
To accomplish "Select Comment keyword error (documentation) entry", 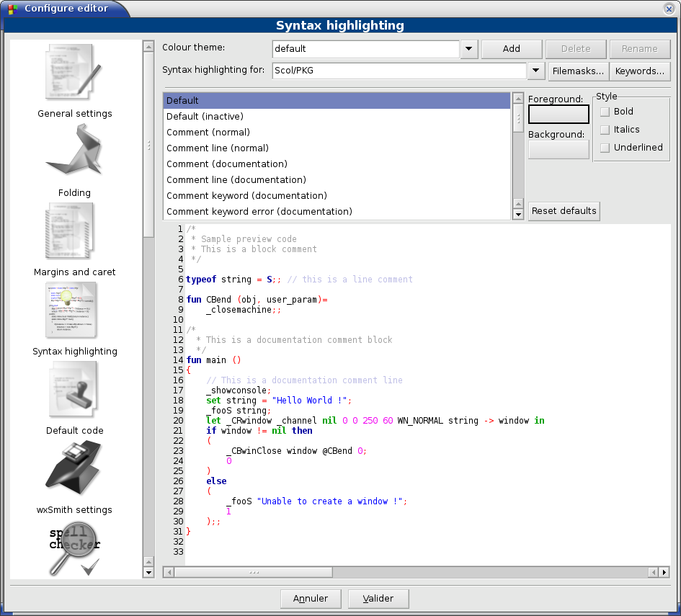I will pos(337,212).
